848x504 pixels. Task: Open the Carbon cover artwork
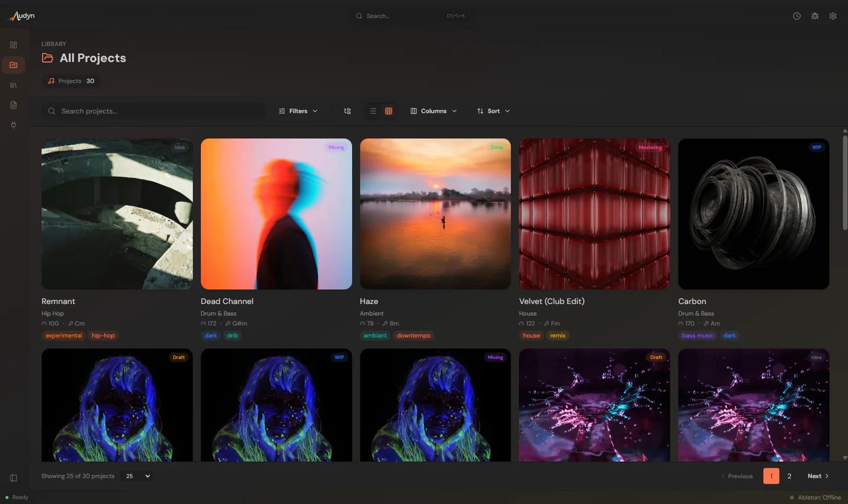point(754,214)
